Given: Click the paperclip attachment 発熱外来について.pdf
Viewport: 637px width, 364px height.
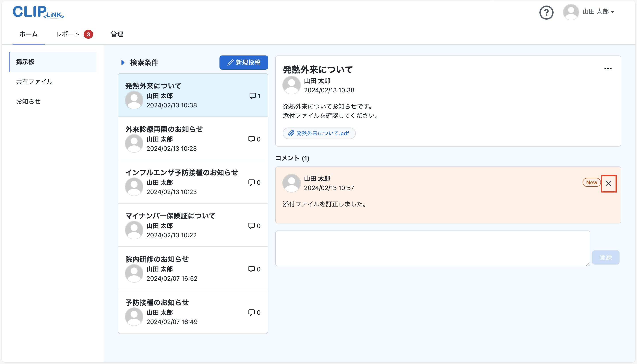Looking at the screenshot, I should (319, 133).
